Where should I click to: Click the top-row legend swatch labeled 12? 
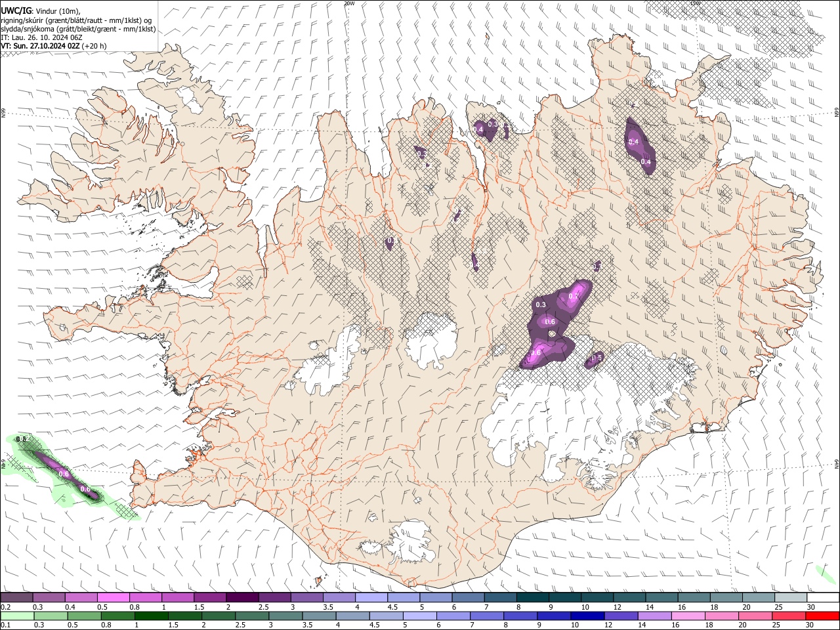[629, 598]
